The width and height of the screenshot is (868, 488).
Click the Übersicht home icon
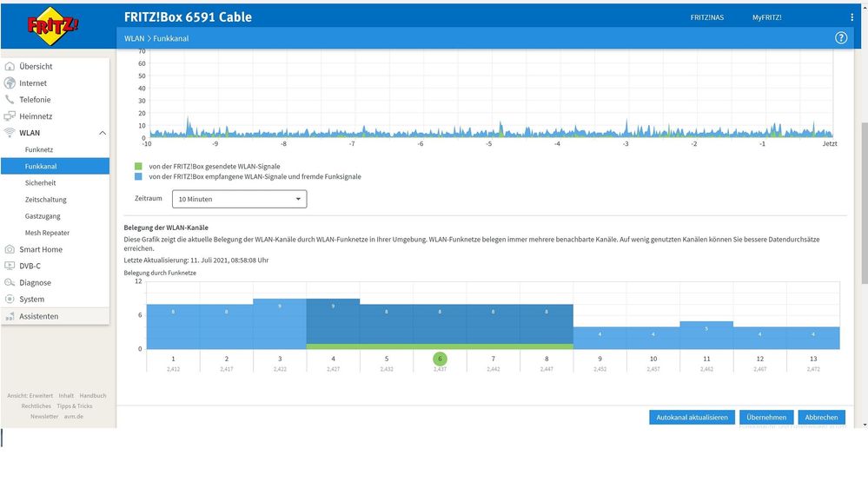pos(10,66)
